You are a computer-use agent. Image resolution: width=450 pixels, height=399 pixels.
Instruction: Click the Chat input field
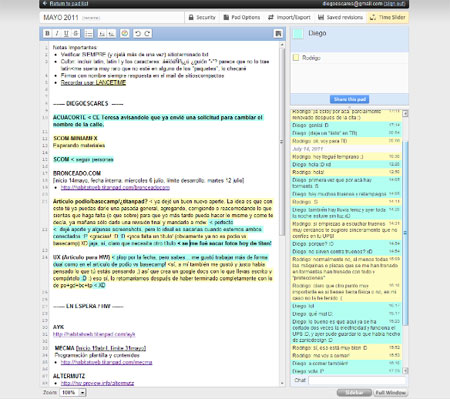pos(357,380)
